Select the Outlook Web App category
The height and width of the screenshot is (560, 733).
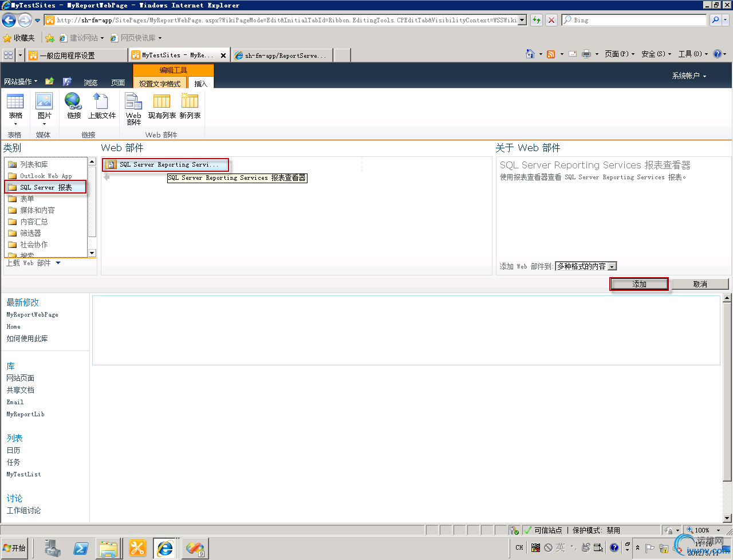click(x=46, y=176)
